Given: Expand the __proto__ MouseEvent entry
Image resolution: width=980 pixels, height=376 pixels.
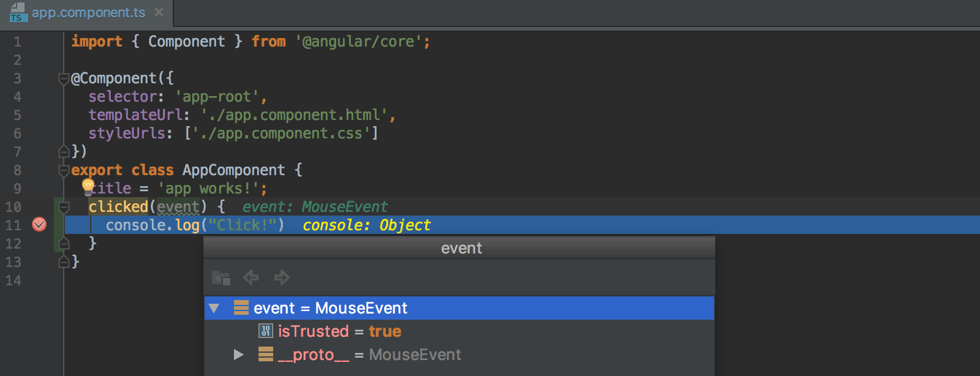Looking at the screenshot, I should pyautogui.click(x=238, y=355).
